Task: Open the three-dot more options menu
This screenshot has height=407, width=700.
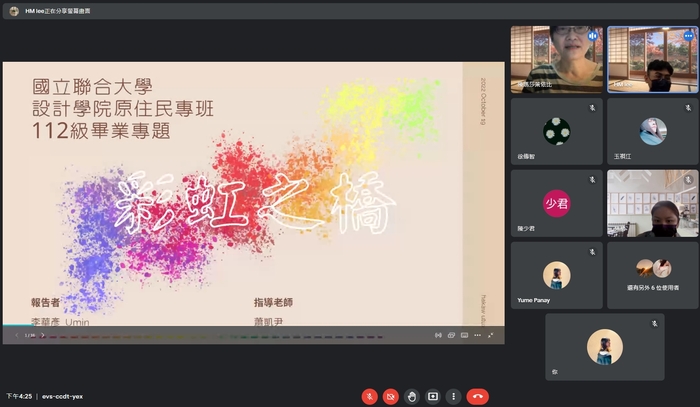Action: coord(454,396)
